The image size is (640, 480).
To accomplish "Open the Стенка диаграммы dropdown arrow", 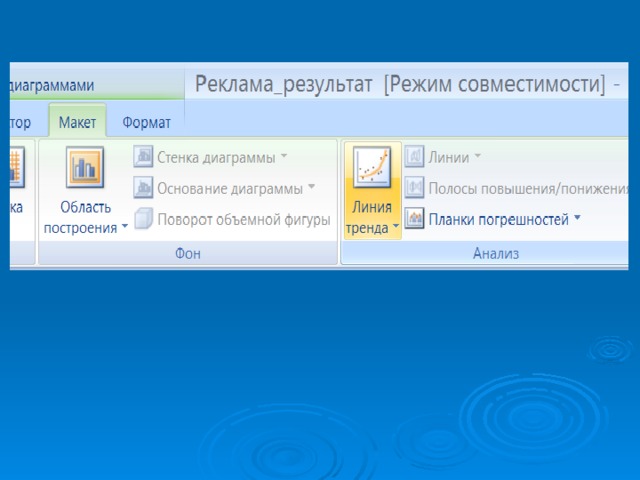I will point(284,156).
